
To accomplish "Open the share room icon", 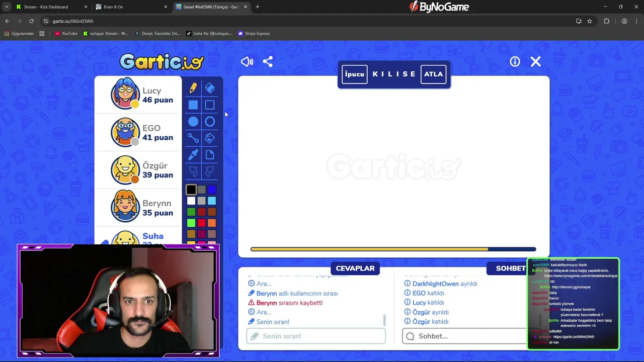I will [x=268, y=61].
